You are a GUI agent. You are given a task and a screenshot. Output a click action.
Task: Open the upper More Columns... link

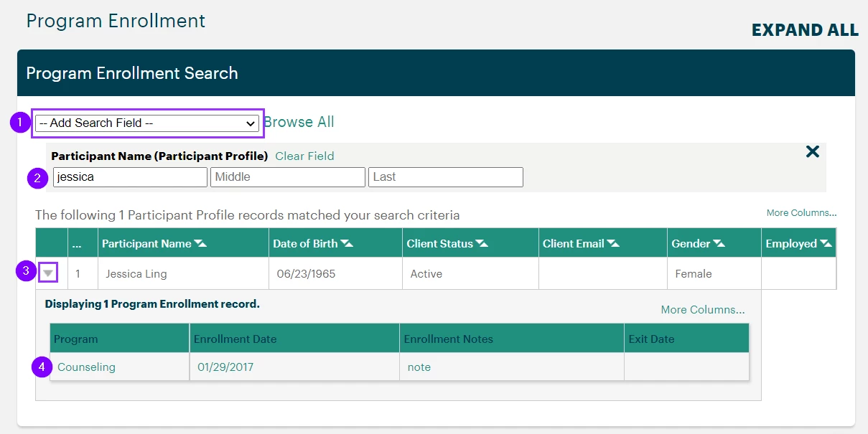click(x=801, y=213)
